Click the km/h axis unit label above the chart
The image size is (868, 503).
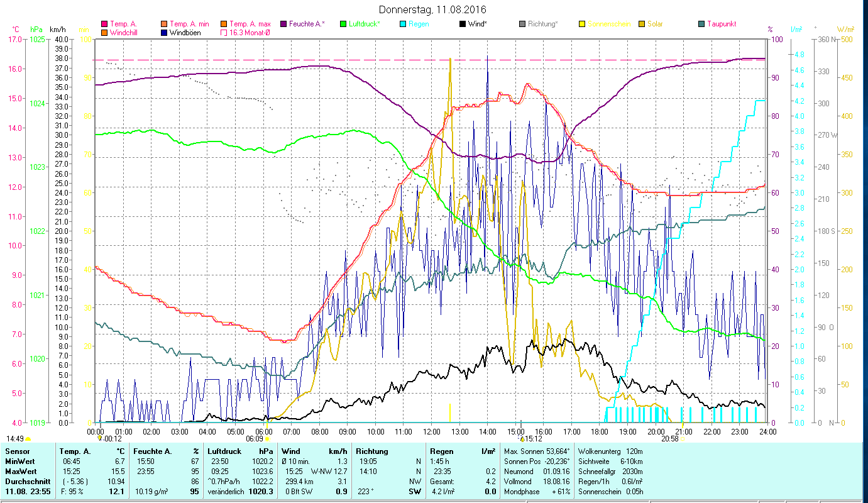pyautogui.click(x=57, y=30)
